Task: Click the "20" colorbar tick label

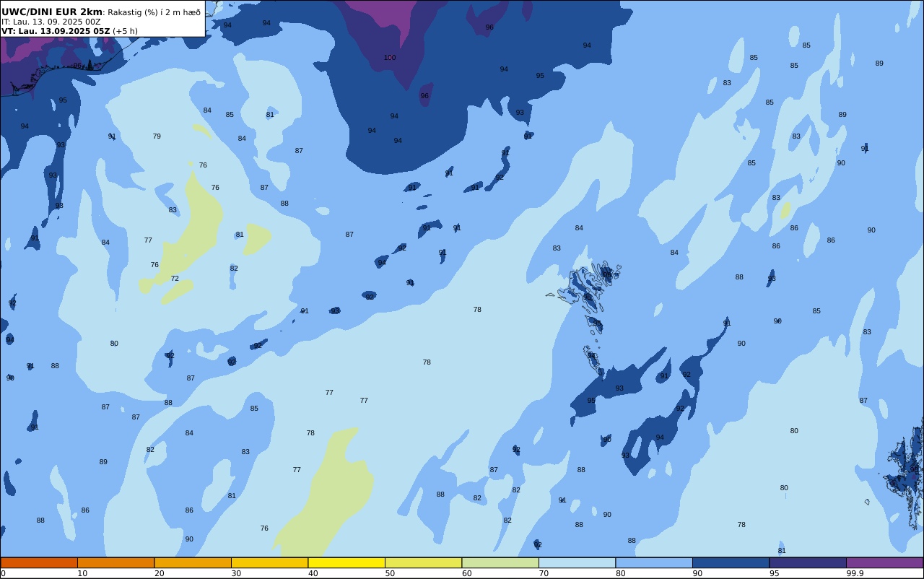Action: tap(160, 573)
